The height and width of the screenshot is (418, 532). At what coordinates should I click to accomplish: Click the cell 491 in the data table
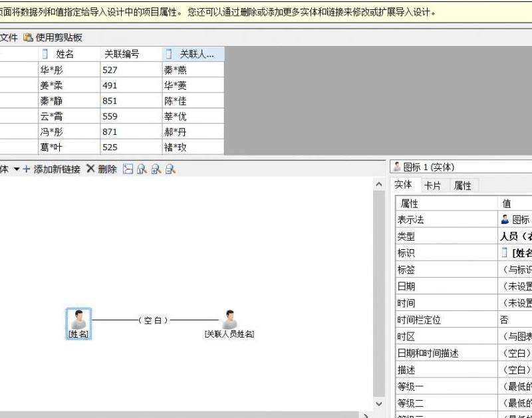tap(131, 85)
